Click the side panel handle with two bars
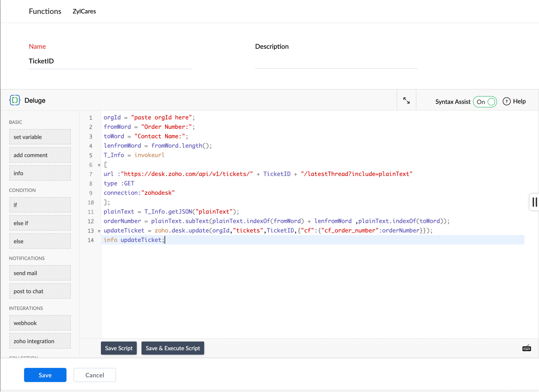The image size is (539, 392). [535, 202]
